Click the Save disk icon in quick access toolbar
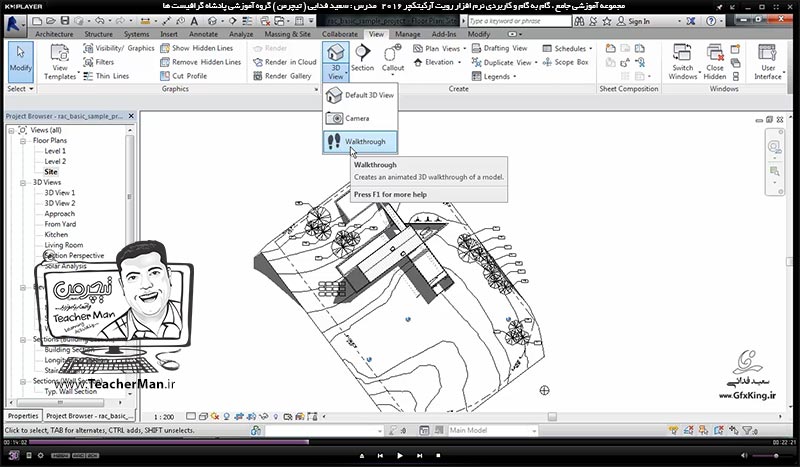This screenshot has width=800, height=467. coord(65,21)
